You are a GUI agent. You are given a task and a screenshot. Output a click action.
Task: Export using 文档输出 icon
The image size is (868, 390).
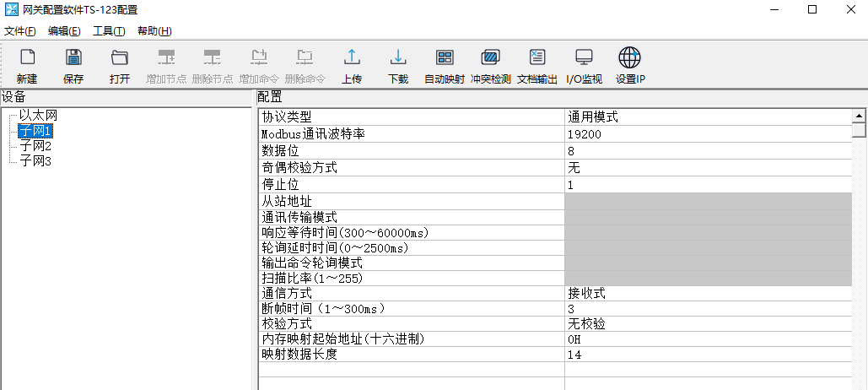(x=536, y=58)
